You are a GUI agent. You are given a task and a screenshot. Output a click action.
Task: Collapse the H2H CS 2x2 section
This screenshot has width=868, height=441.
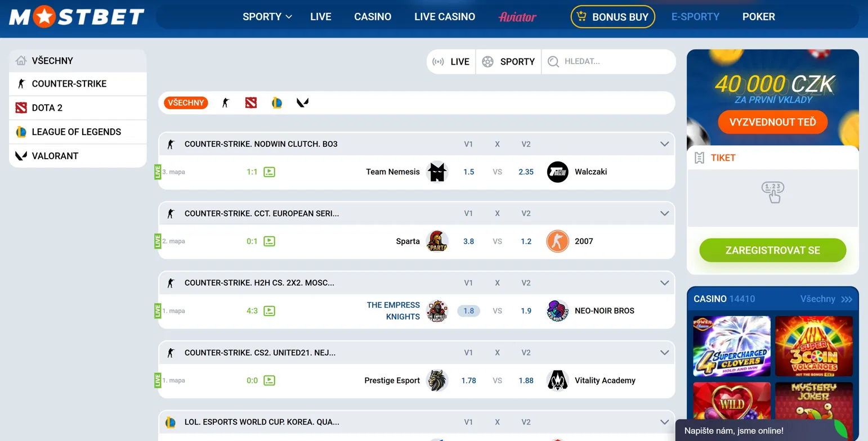664,283
